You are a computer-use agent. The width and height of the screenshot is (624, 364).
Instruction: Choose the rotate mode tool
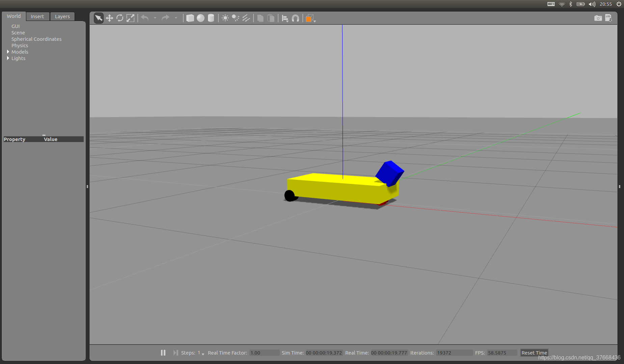pyautogui.click(x=120, y=18)
